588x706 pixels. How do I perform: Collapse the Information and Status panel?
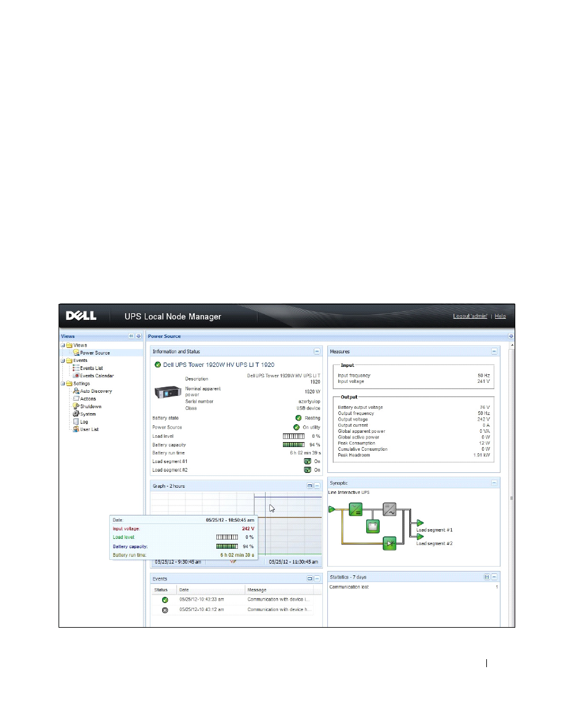tap(317, 351)
